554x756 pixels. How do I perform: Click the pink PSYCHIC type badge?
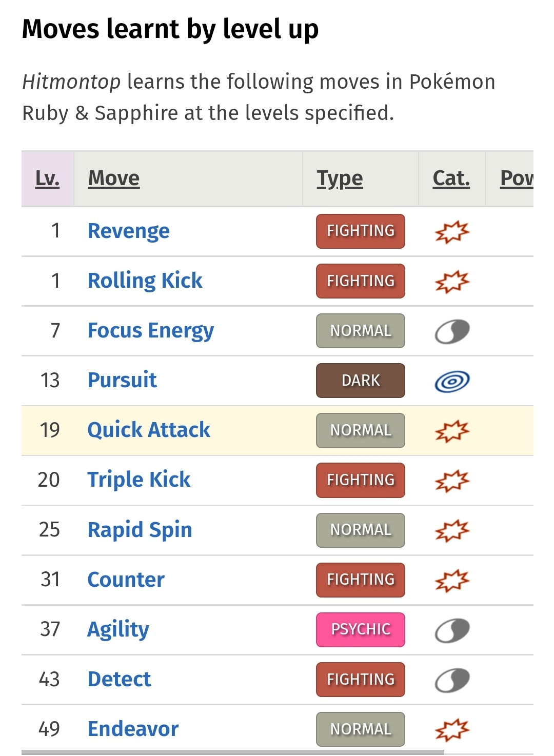(361, 630)
